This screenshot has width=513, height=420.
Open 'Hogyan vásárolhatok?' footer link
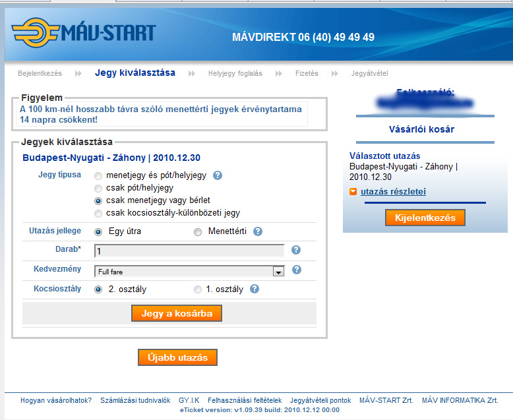[56, 400]
